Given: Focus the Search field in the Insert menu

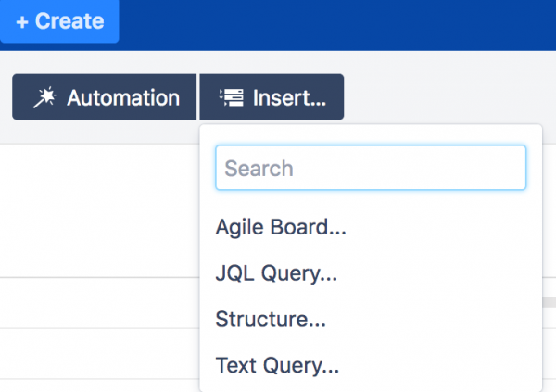Looking at the screenshot, I should point(371,168).
